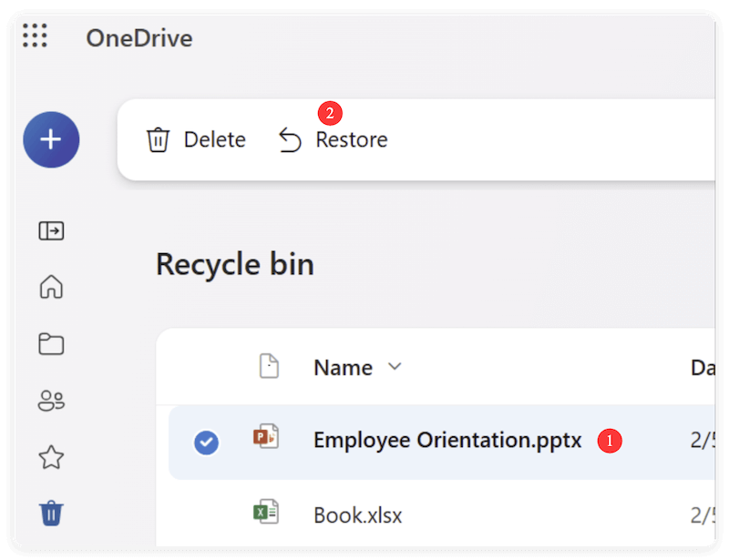Click the partially visible Date column header
Viewport: 729px width, 560px height.
702,367
